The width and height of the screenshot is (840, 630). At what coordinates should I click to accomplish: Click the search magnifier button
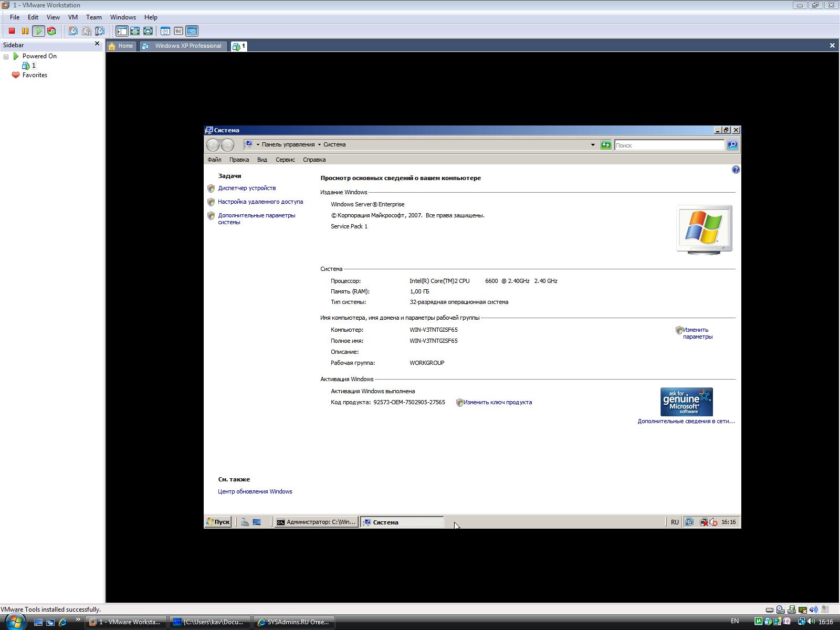[x=732, y=145]
